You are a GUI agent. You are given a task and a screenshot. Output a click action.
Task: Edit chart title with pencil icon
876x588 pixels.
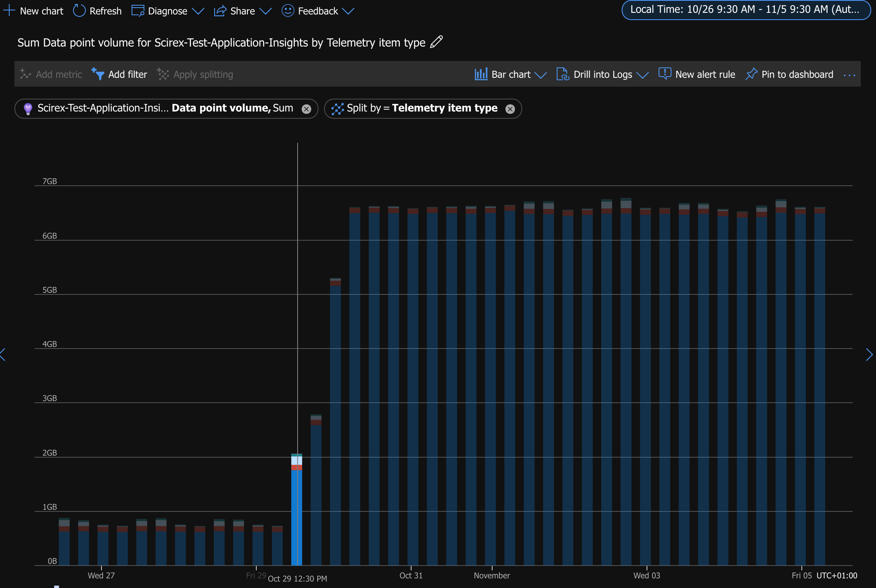click(x=436, y=42)
